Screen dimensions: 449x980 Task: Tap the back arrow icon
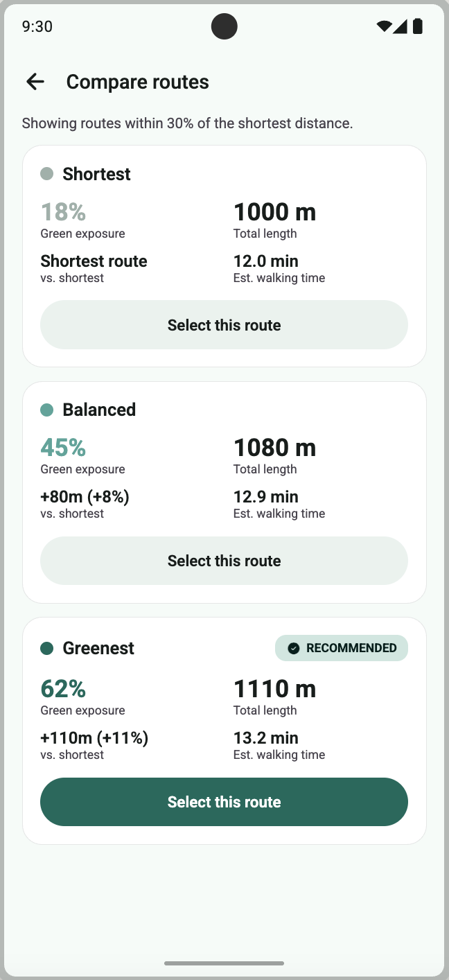[x=35, y=82]
